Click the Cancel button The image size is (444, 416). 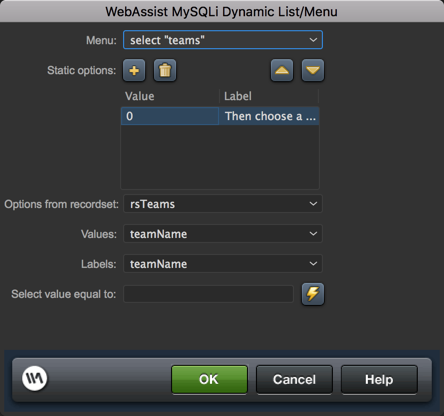(x=294, y=379)
